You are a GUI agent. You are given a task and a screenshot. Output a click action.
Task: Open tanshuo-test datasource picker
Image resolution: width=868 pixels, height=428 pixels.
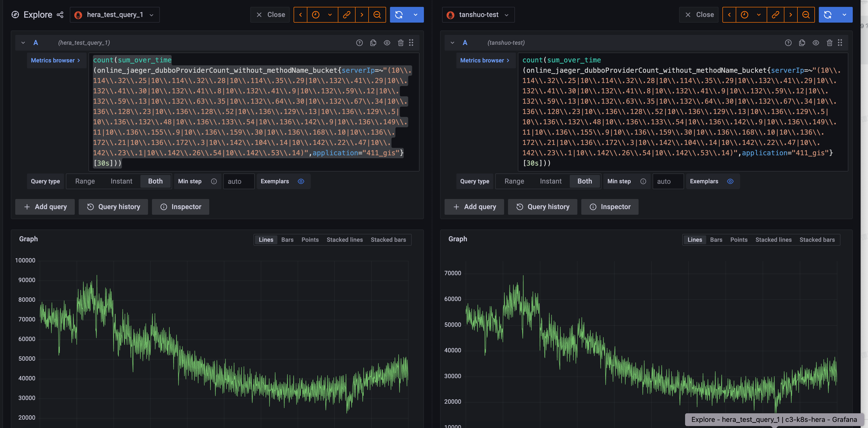pos(478,14)
